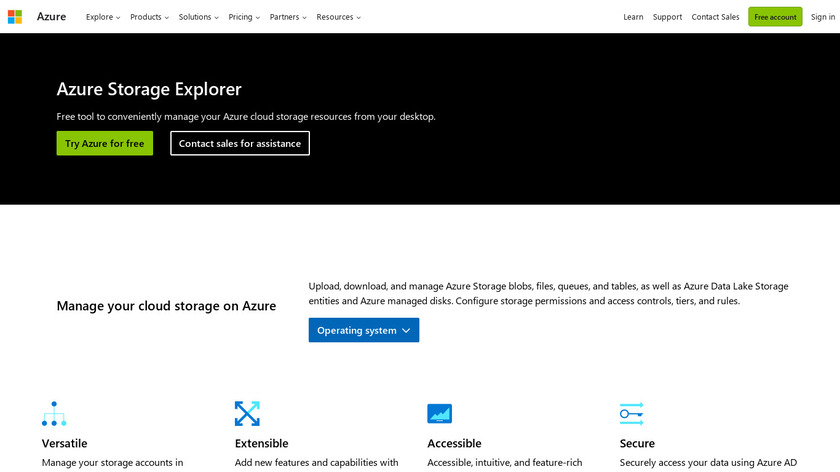Expand the Products menu
This screenshot has width=840, height=472.
[149, 17]
